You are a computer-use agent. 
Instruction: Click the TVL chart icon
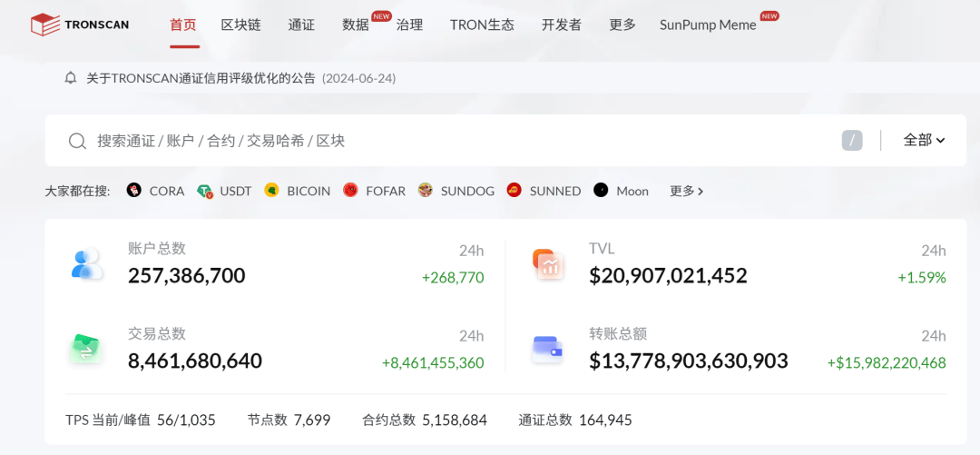548,263
